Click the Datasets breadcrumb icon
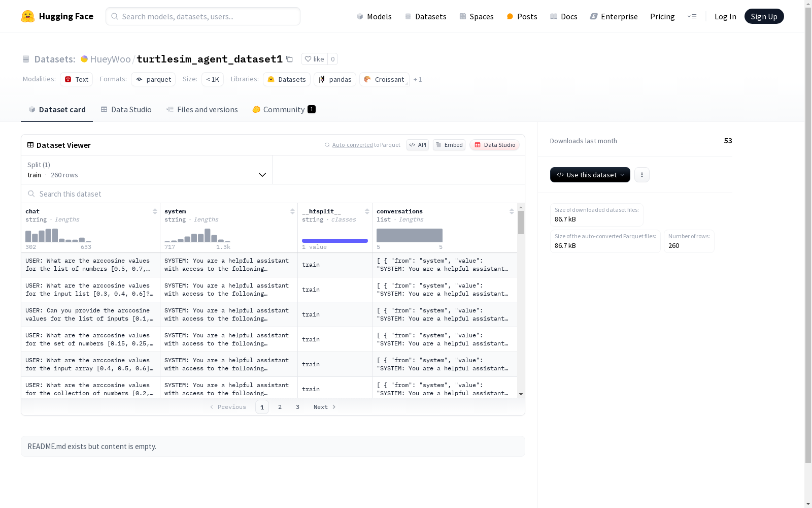 (26, 59)
